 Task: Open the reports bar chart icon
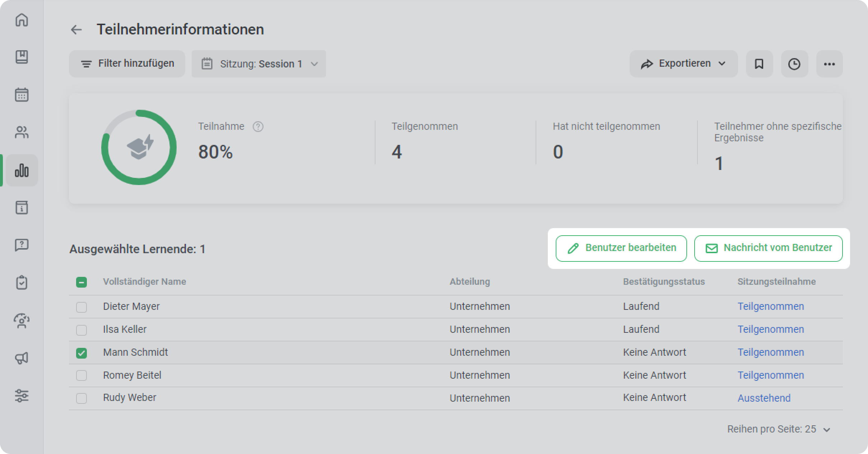22,170
